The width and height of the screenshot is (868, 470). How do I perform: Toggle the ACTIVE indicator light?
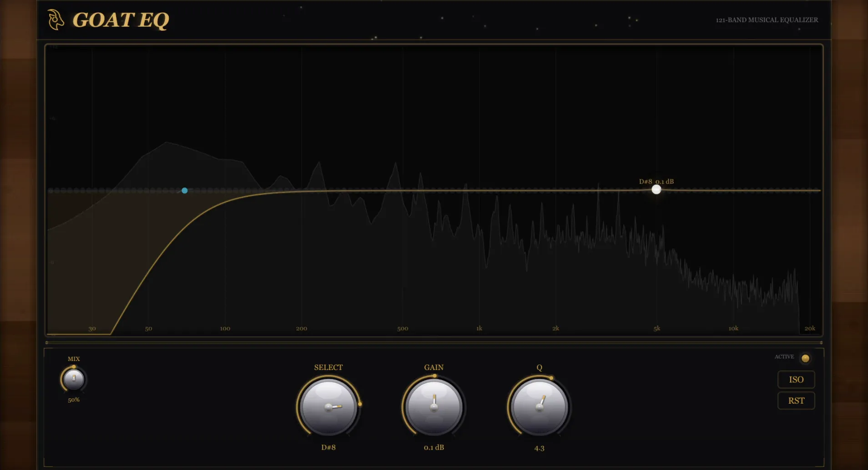click(x=805, y=359)
